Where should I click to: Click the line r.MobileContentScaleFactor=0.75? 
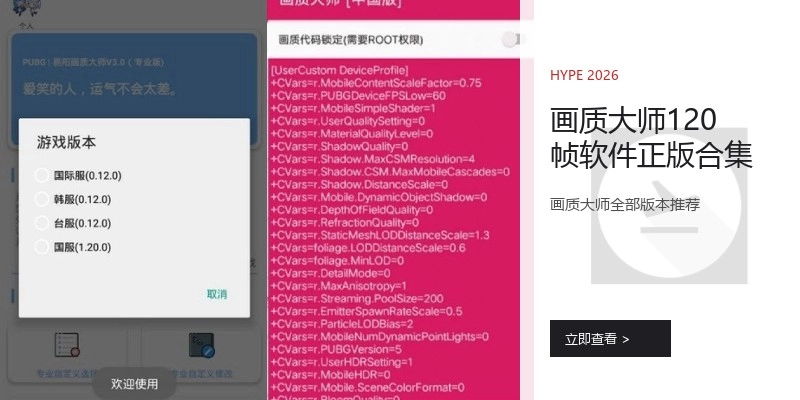coord(376,83)
